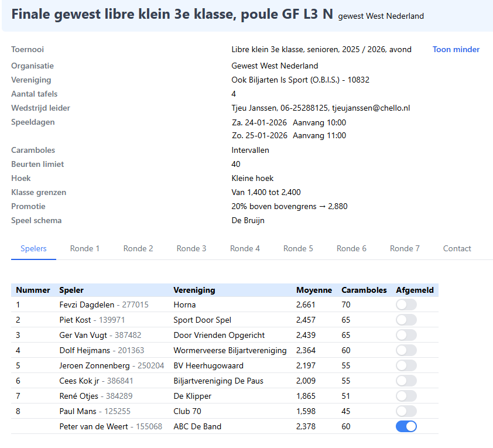
Task: Toggle Afgemeld switch for Ger Van Vugt
Action: (x=406, y=335)
